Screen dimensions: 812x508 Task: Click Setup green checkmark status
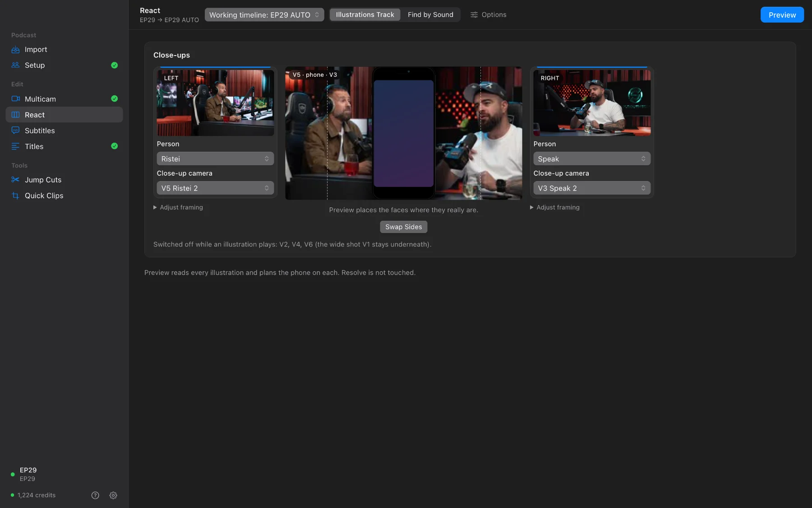click(115, 65)
